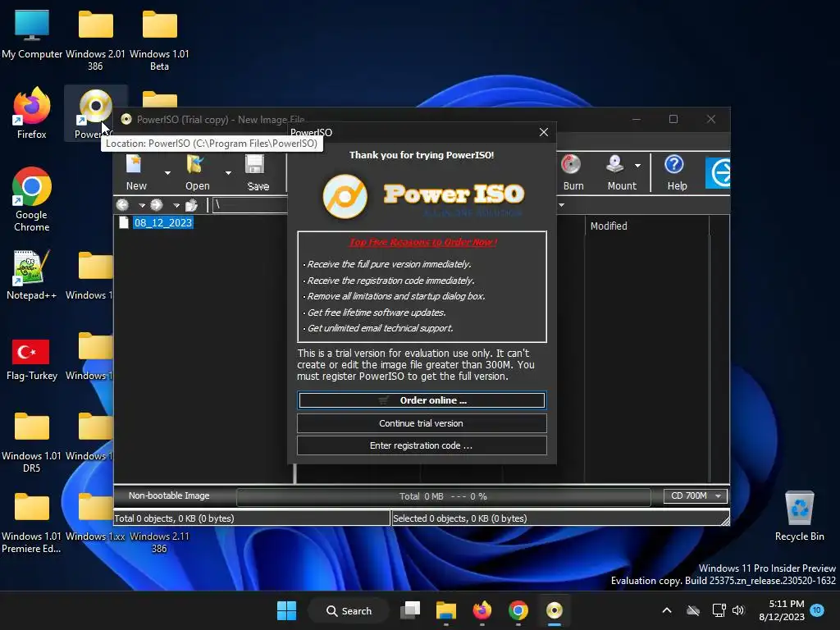
Task: Click the Total 0 MB capacity progress bar
Action: (x=443, y=496)
